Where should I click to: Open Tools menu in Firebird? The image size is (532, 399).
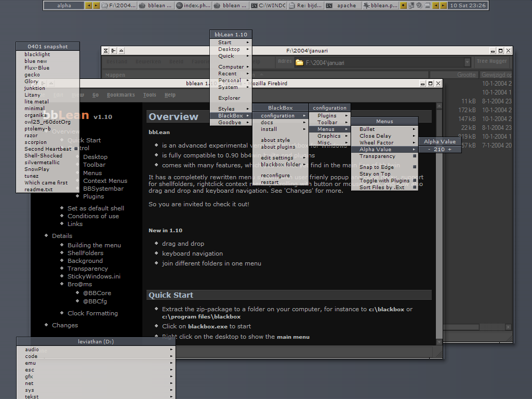point(150,95)
